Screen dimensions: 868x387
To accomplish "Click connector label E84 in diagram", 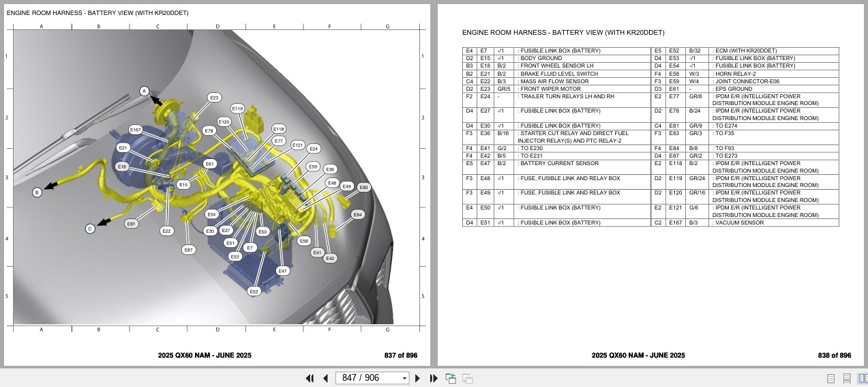I will [x=358, y=215].
